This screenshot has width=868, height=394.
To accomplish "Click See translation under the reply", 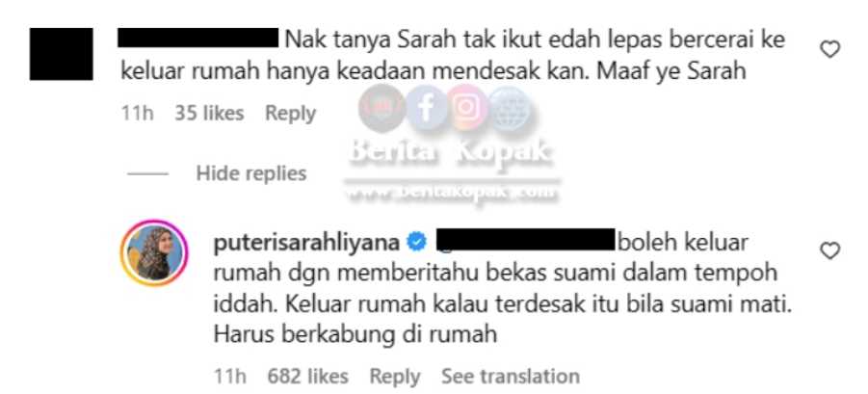I will (511, 377).
